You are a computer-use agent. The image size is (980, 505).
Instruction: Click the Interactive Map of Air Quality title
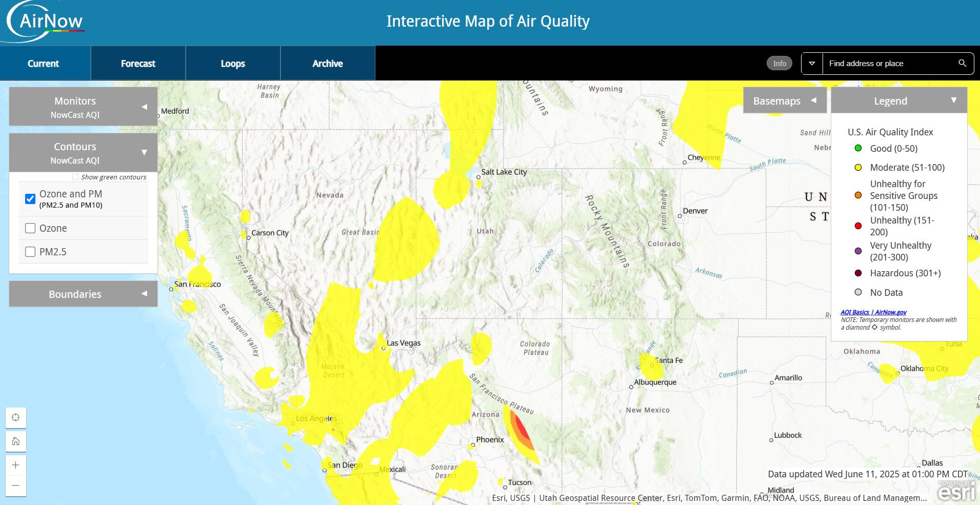point(488,21)
